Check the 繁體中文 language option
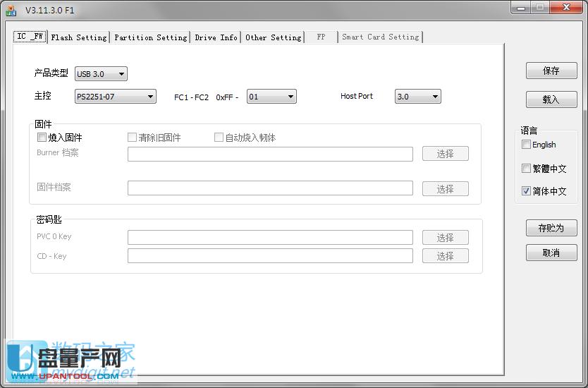 point(526,168)
